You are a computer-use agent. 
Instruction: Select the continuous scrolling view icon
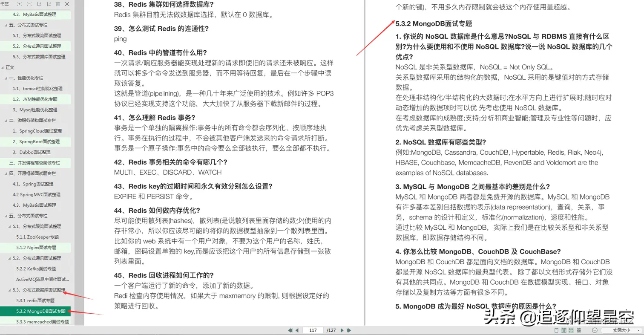pyautogui.click(x=572, y=329)
